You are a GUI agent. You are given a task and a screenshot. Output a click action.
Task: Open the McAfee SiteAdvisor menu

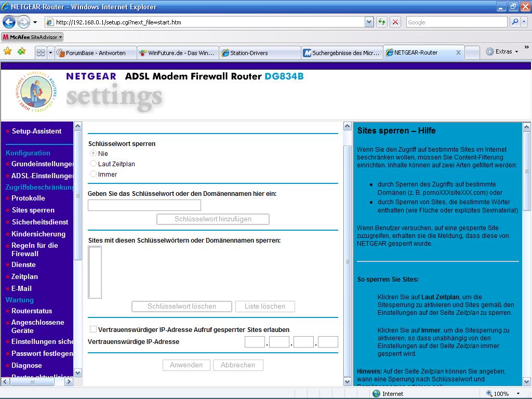point(33,37)
